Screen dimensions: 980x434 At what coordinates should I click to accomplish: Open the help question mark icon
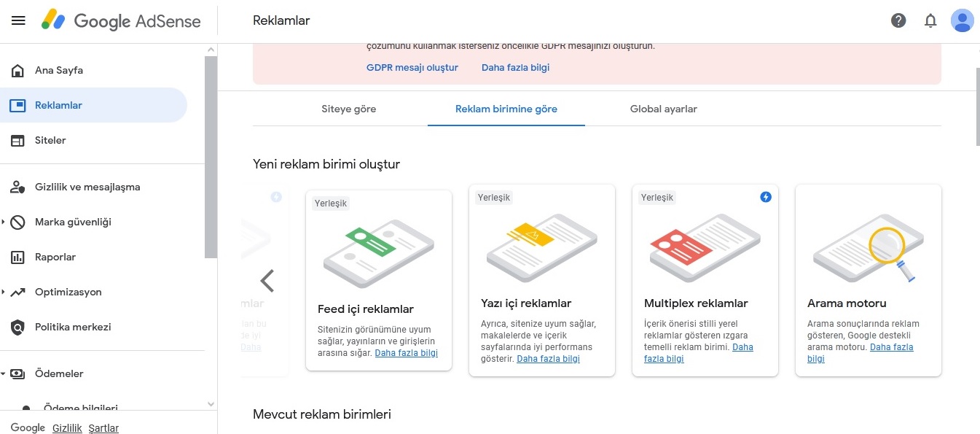tap(898, 20)
